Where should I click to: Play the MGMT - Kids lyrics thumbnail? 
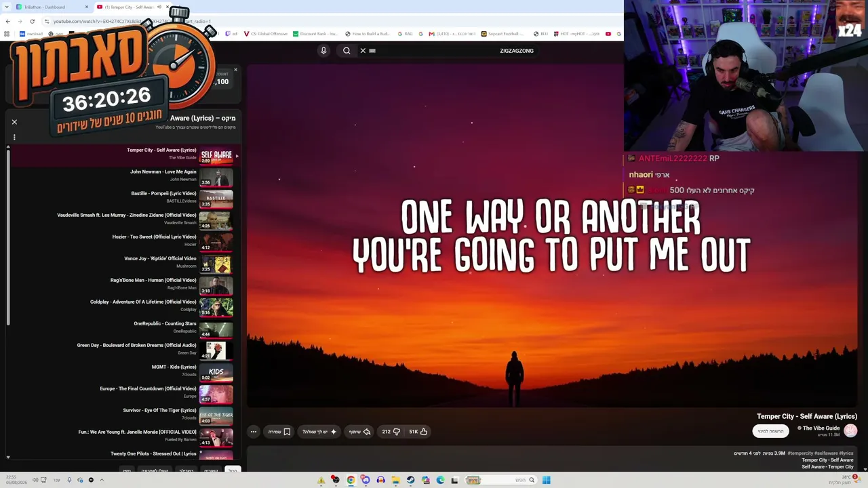[x=216, y=372]
